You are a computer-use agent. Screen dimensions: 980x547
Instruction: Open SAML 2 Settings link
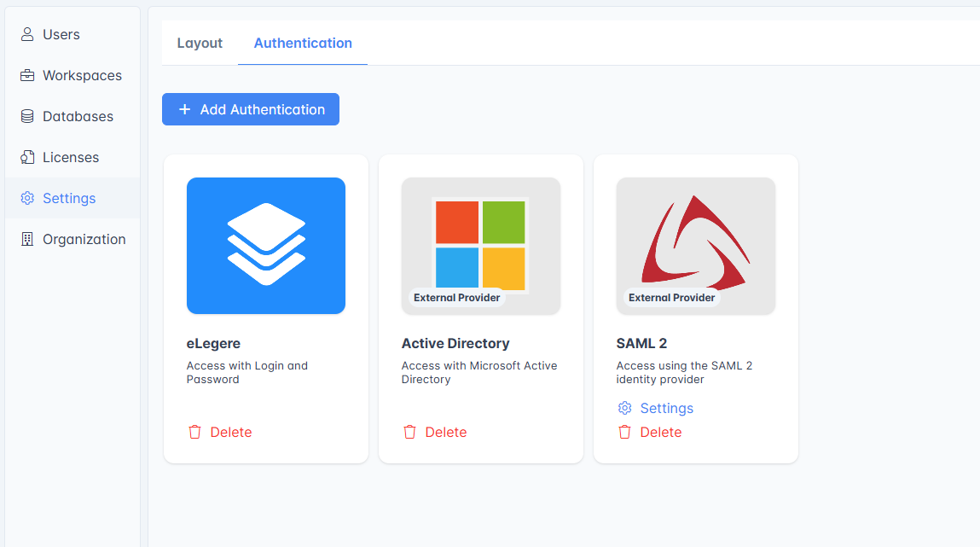tap(656, 408)
